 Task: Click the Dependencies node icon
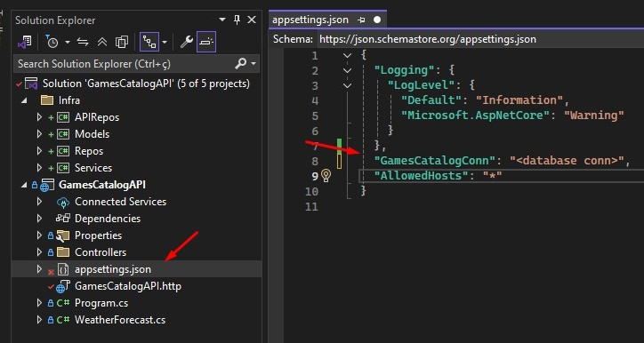[x=63, y=219]
